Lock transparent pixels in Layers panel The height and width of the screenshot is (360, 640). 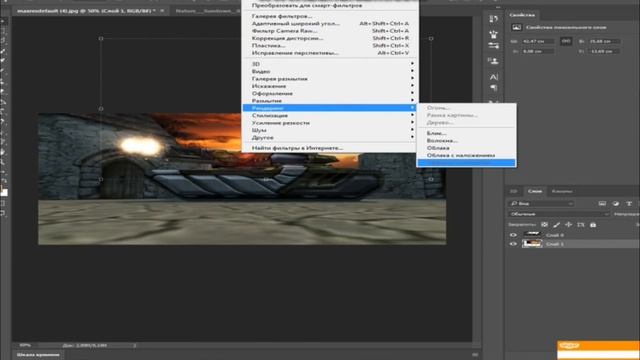coord(544,224)
